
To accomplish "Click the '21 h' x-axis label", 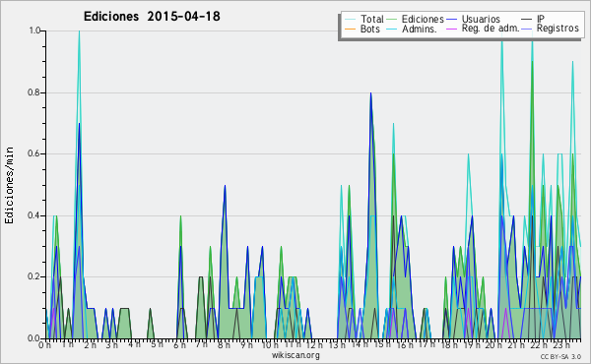I will coord(515,344).
